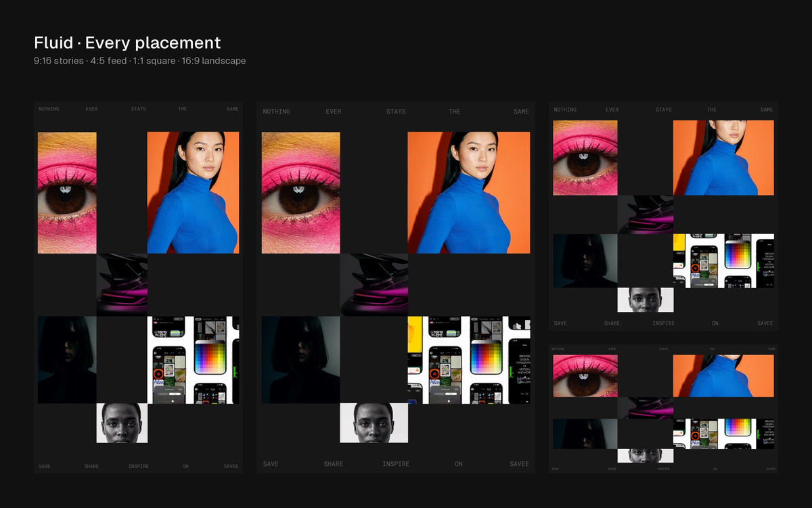Select the blue turtleneck woman in the landscape panel
The width and height of the screenshot is (812, 508).
click(724, 376)
